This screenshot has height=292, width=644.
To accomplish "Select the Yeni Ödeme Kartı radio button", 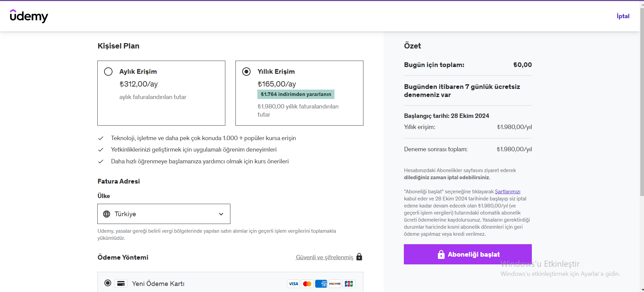I will (108, 283).
